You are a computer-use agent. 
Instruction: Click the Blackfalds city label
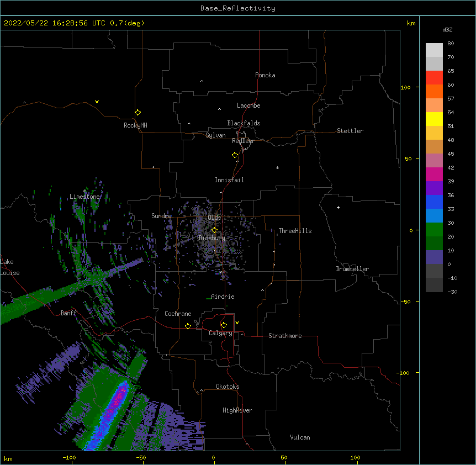[244, 123]
